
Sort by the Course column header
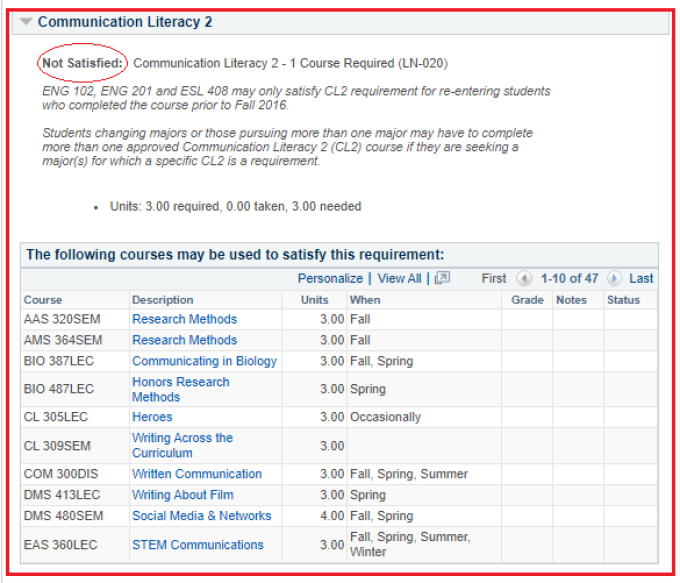tap(43, 300)
